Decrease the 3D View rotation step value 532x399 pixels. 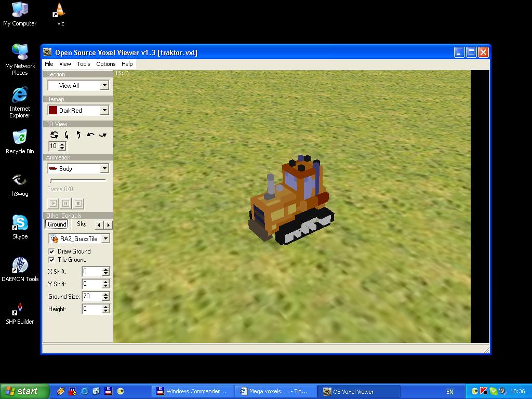(62, 148)
